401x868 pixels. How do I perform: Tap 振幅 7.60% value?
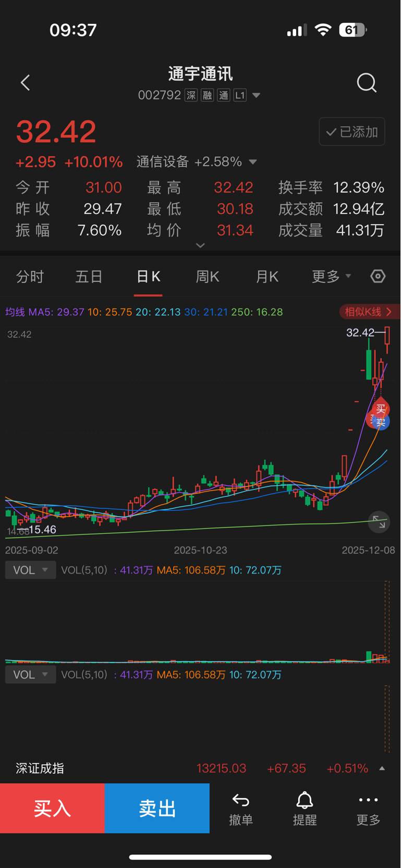pyautogui.click(x=100, y=230)
